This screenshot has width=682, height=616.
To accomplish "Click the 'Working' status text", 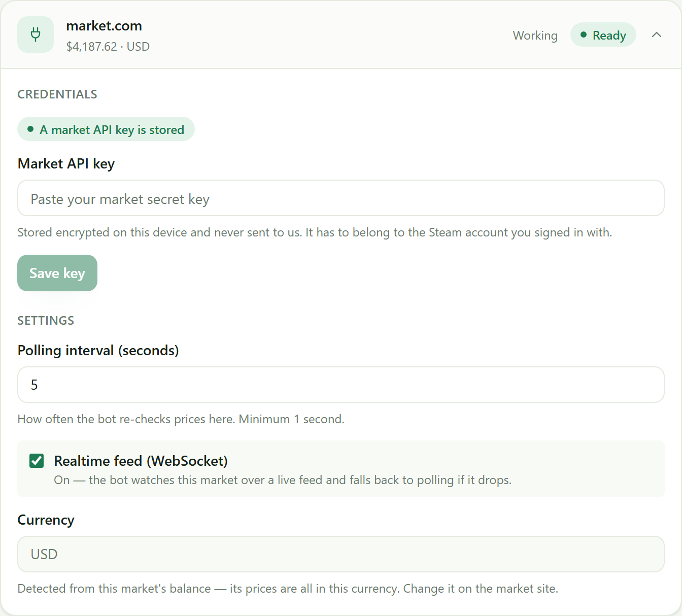I will click(535, 36).
